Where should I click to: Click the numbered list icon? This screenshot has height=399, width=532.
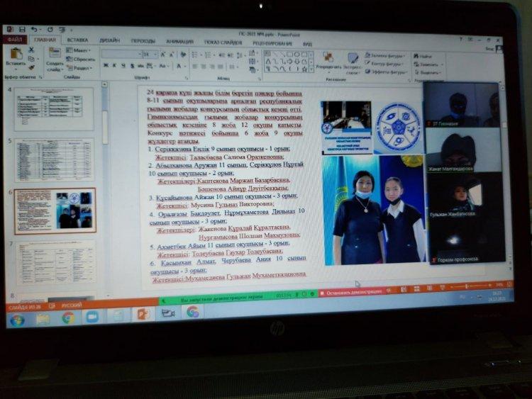[208, 55]
